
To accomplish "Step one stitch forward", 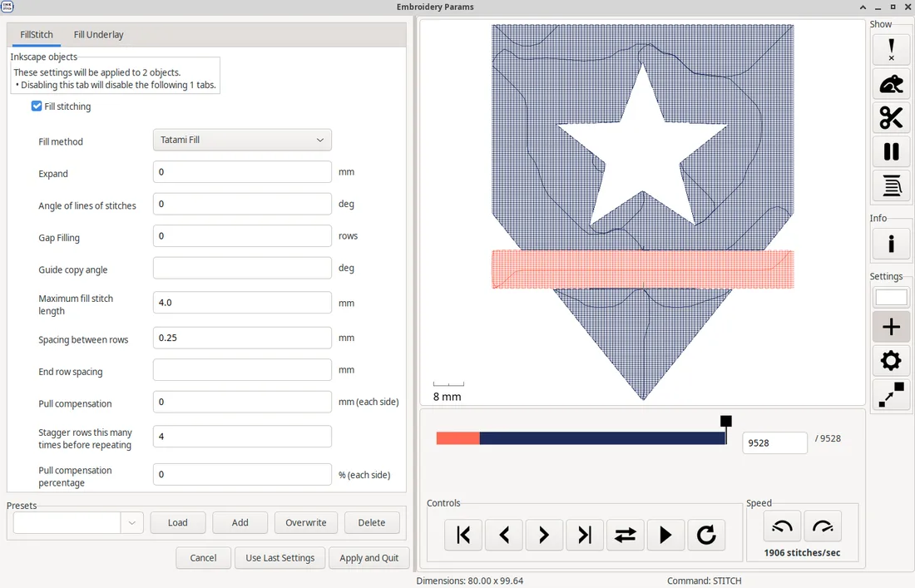I will coord(544,535).
